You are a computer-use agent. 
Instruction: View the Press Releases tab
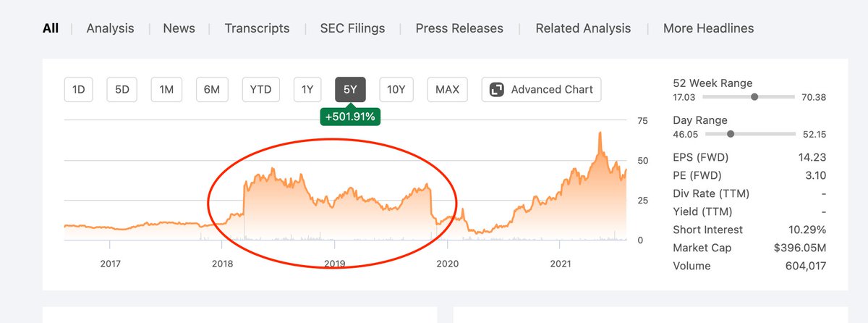tap(459, 28)
